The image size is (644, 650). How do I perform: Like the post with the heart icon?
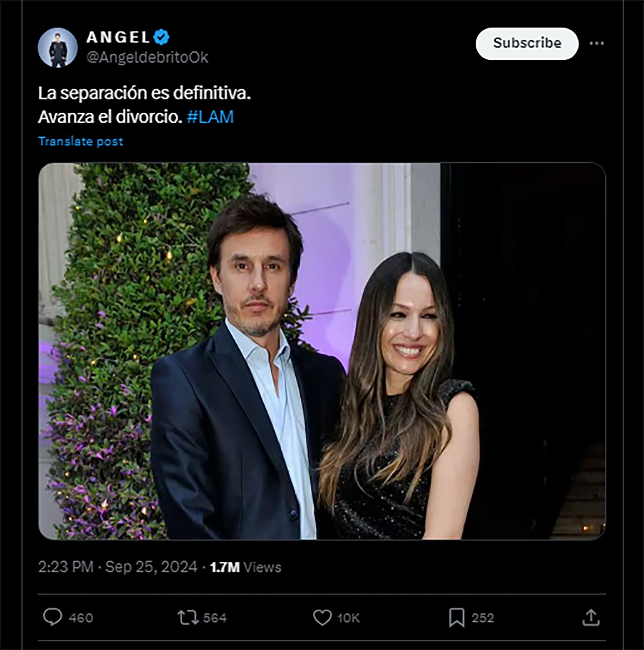pos(322,617)
